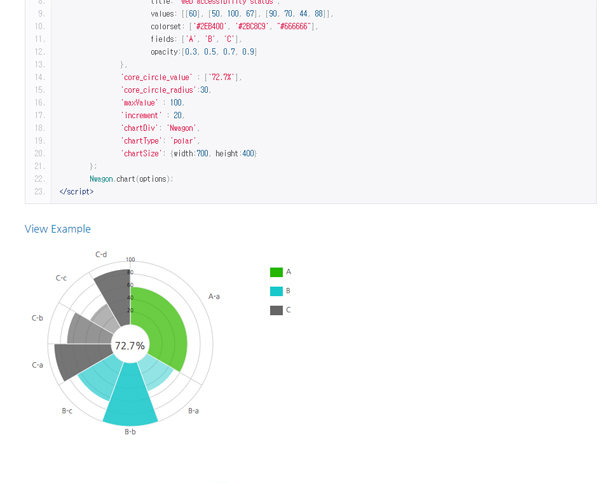Viewport: 600px width, 483px height.
Task: Click line number 14 in gutter
Action: click(x=40, y=77)
